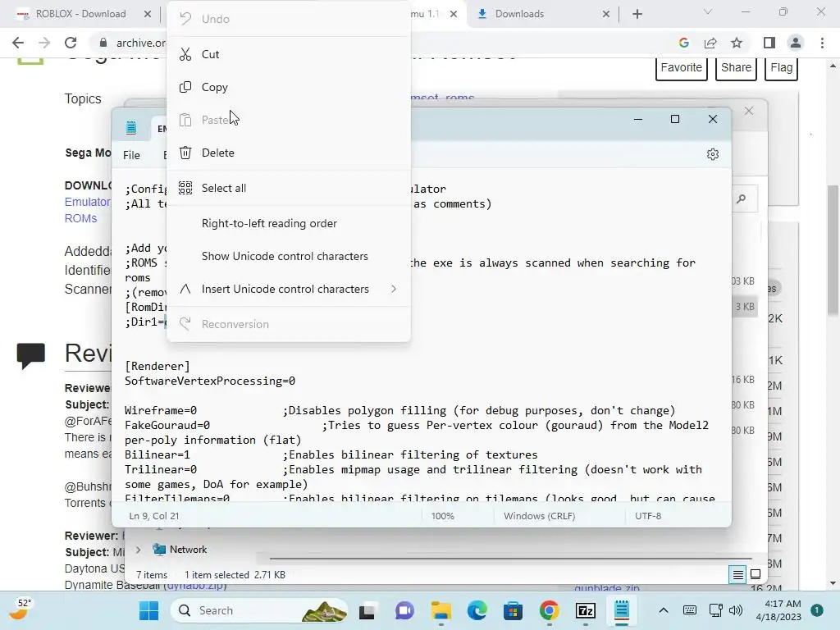Click the taskbar Search box
Image resolution: width=840 pixels, height=630 pixels.
(260, 610)
